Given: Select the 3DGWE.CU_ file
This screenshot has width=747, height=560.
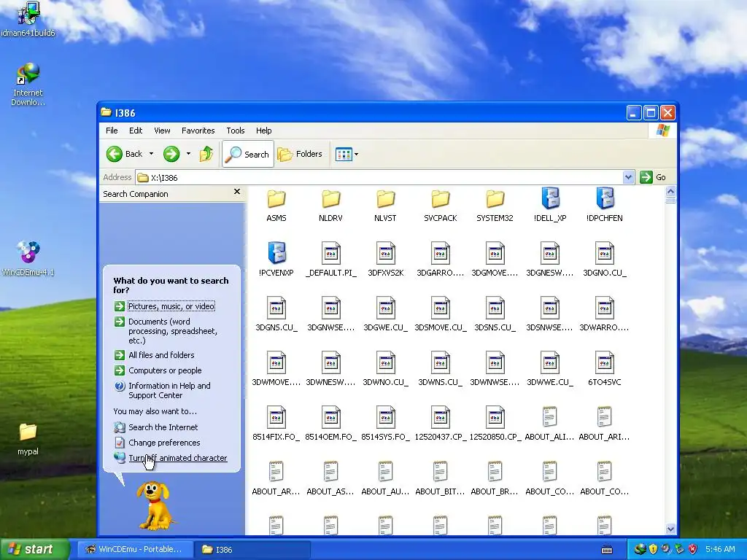Looking at the screenshot, I should [x=385, y=313].
